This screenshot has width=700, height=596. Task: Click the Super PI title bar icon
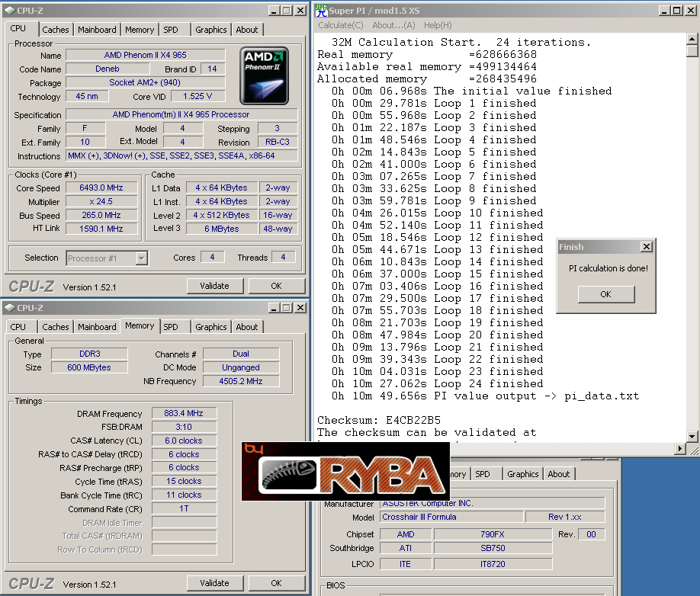tap(321, 11)
